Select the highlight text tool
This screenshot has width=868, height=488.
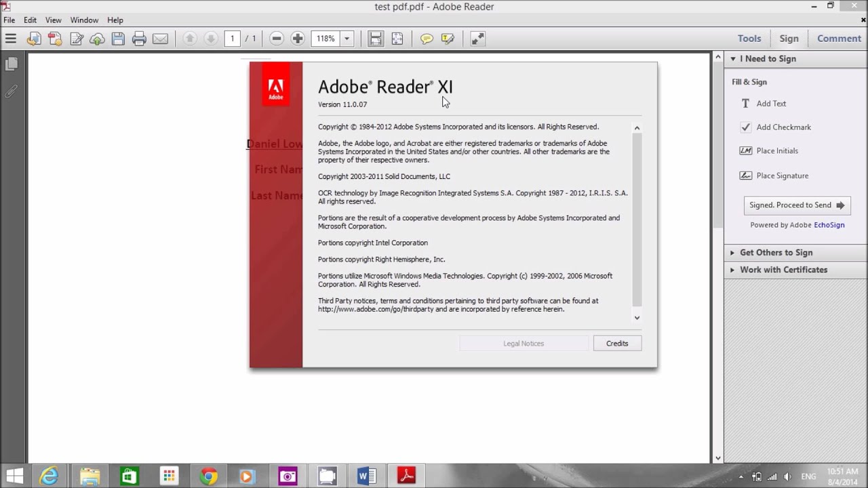[448, 39]
